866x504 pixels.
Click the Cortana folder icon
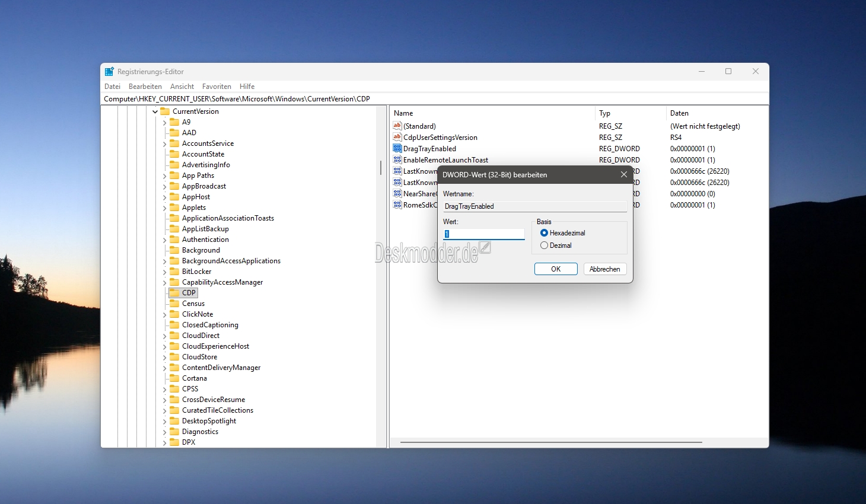pos(174,378)
